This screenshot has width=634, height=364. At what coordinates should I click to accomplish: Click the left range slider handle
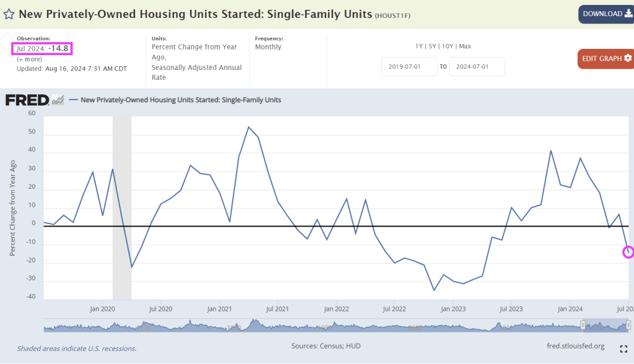(x=583, y=325)
